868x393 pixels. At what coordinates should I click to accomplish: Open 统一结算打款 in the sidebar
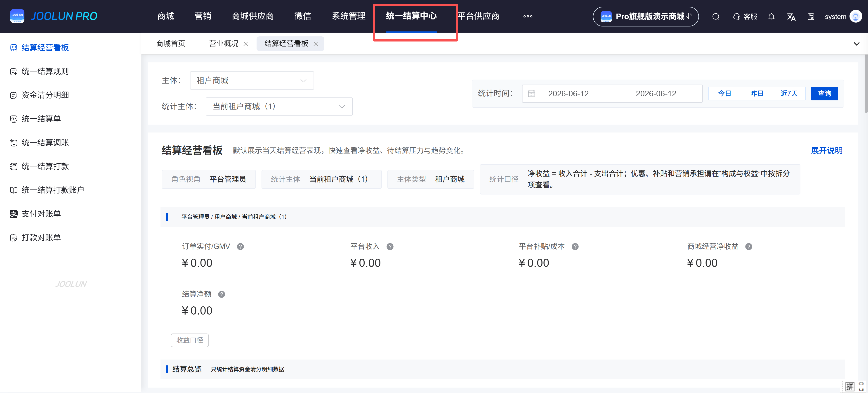(x=45, y=166)
